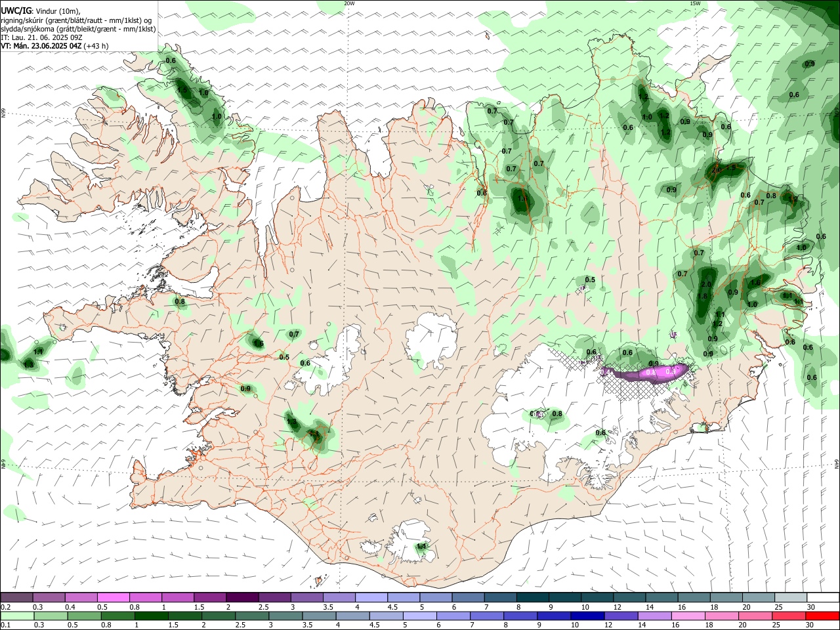This screenshot has height=630, width=840.
Task: Click the 15W longitude label at the map top
Action: (x=695, y=3)
